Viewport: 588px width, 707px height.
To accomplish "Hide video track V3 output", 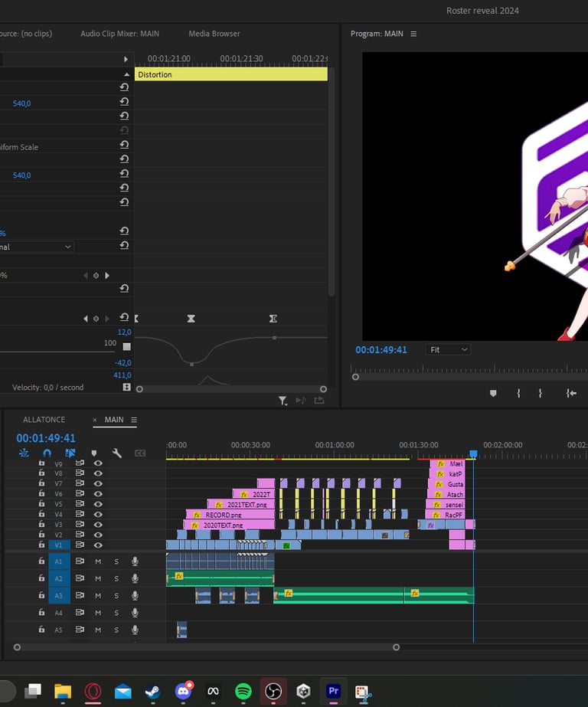I will pos(98,525).
